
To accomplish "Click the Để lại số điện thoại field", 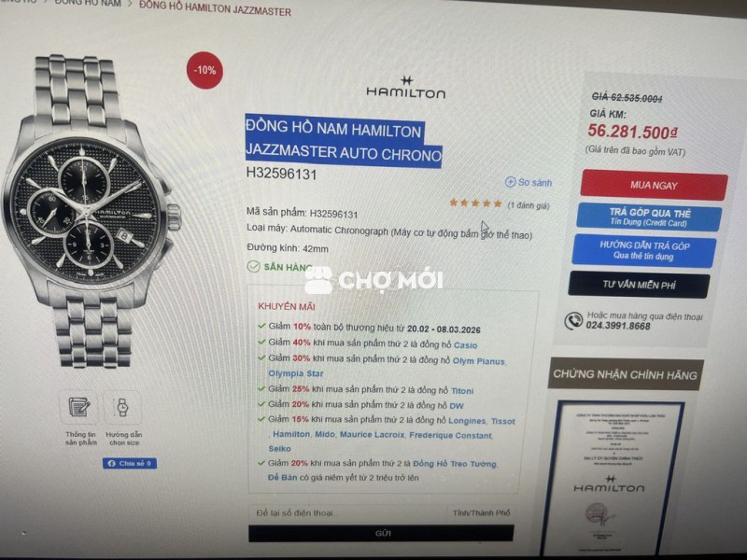I will click(347, 512).
